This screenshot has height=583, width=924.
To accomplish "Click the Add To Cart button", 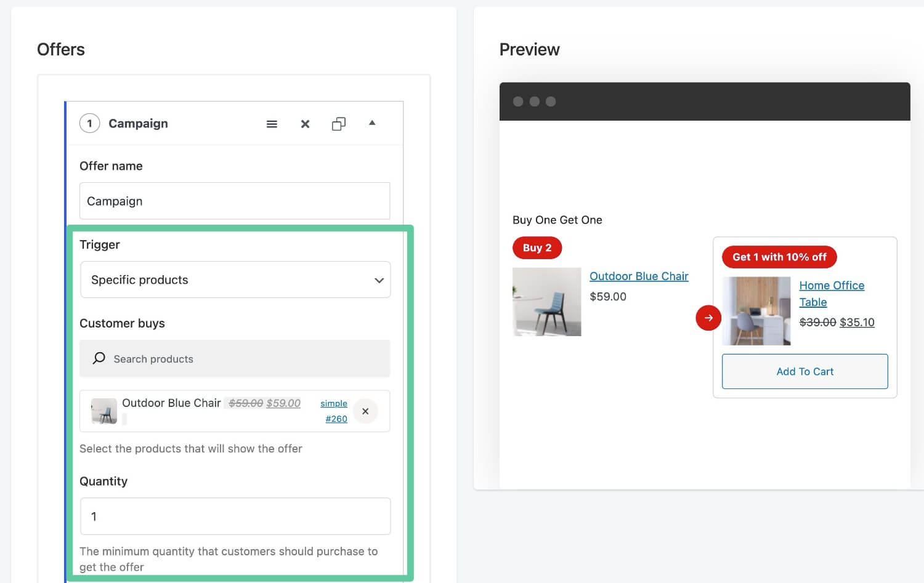I will [x=805, y=371].
